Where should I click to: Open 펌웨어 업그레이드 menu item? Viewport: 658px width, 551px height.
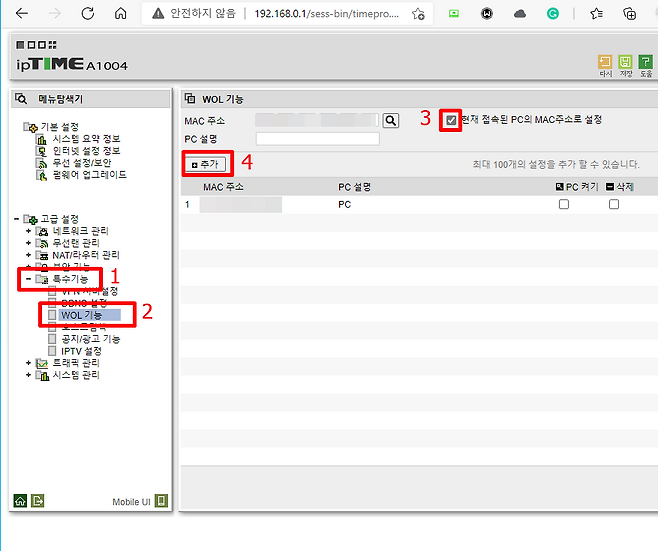pyautogui.click(x=89, y=175)
